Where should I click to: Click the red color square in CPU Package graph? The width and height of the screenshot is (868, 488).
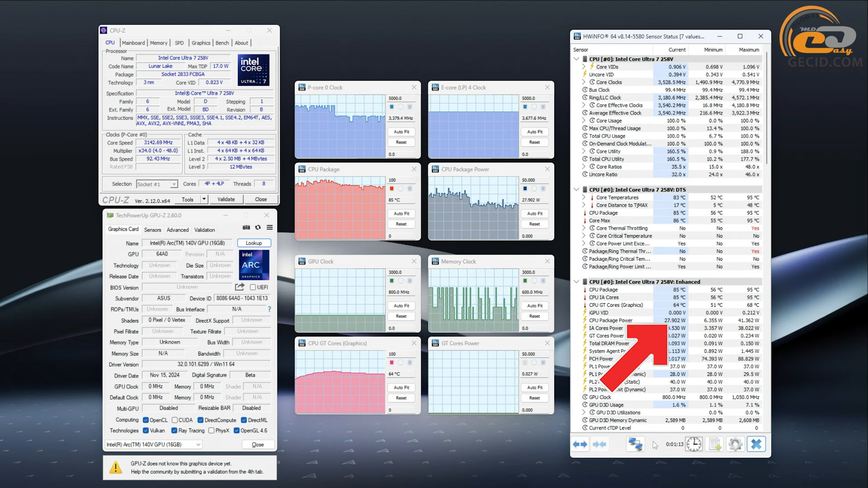click(x=392, y=188)
